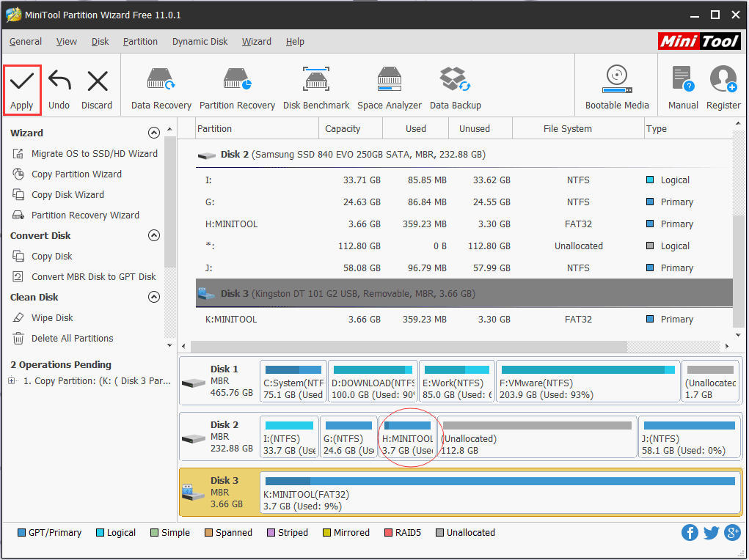Select the unallocated *: row
The width and height of the screenshot is (749, 560).
click(x=464, y=246)
